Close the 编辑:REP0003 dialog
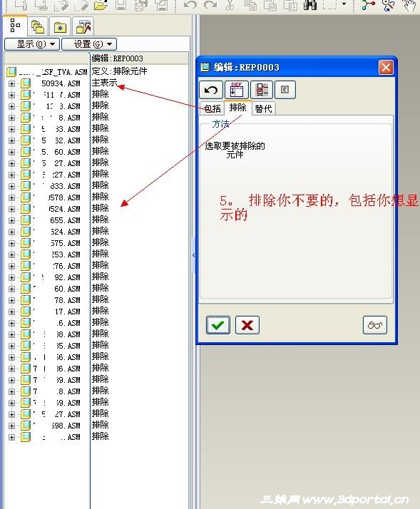The height and width of the screenshot is (509, 420). 386,68
